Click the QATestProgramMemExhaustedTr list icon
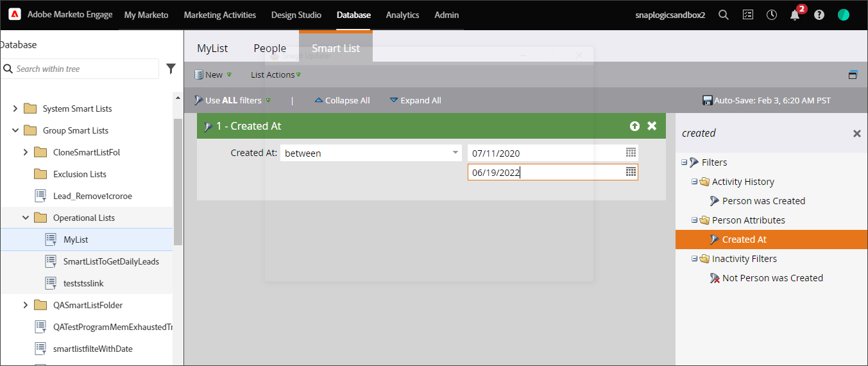 click(x=40, y=327)
